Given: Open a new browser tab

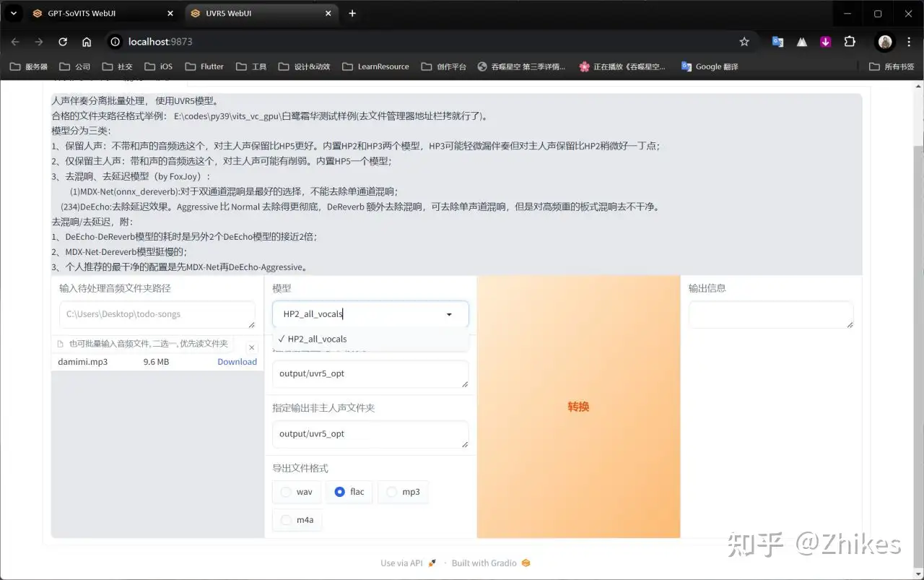Looking at the screenshot, I should (x=352, y=13).
